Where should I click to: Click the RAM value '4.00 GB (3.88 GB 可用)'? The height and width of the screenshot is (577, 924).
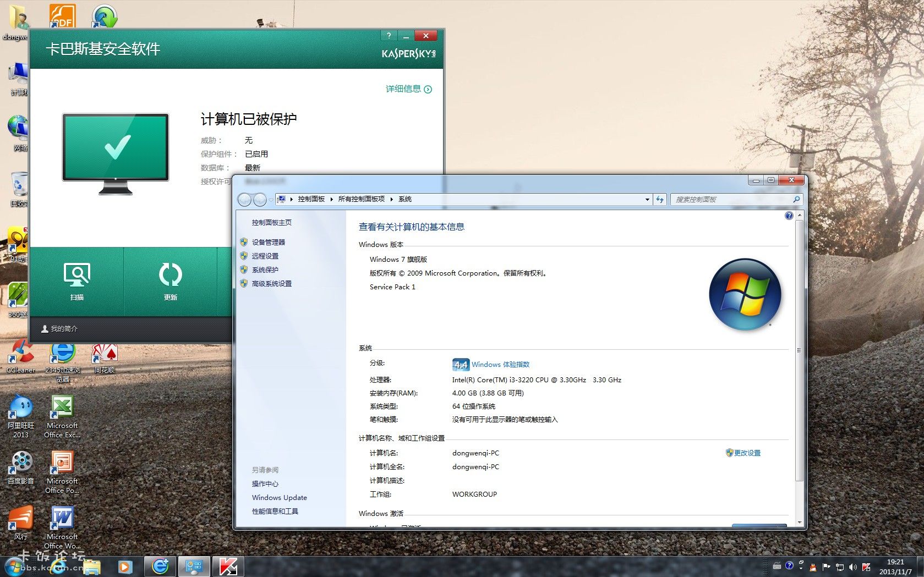pos(488,393)
